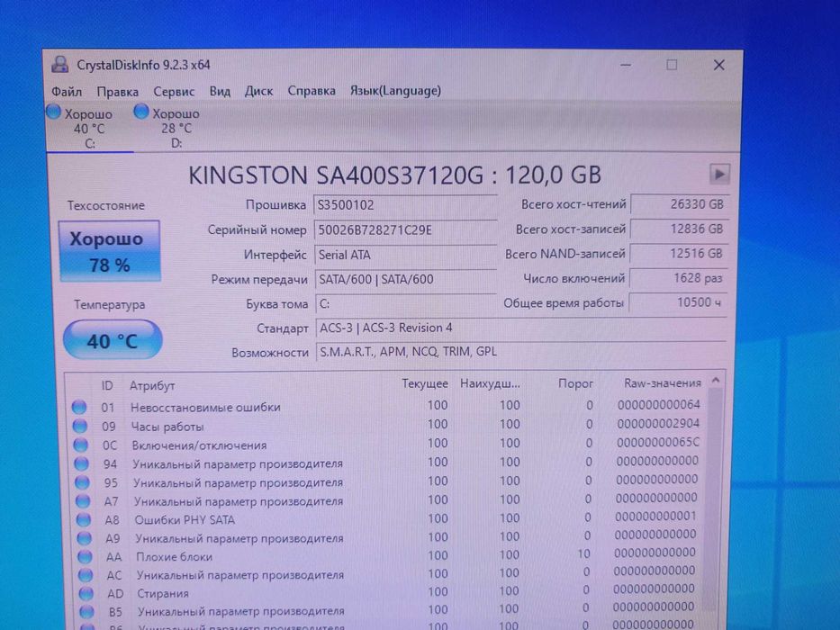Click the Прошивка field S3500102
The height and width of the screenshot is (630, 840).
(x=405, y=205)
